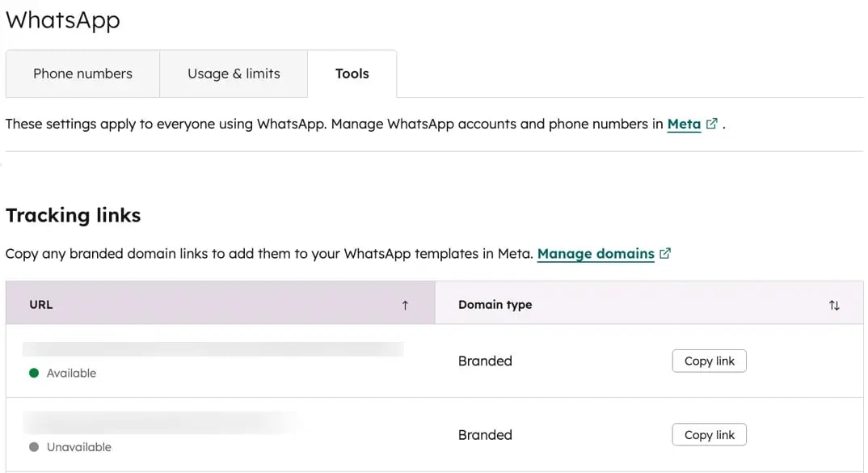Screen dimensions: 868x473
Task: Click the Domain type sort arrows icon
Action: pos(834,305)
